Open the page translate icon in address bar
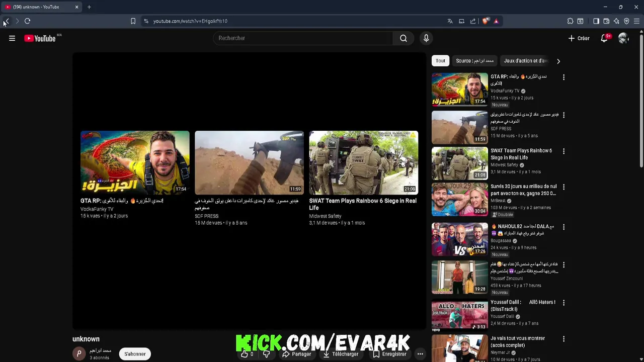The image size is (644, 362). tap(450, 21)
